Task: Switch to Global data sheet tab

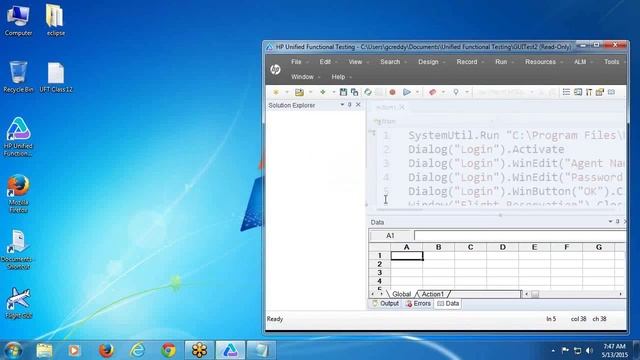Action: (401, 294)
